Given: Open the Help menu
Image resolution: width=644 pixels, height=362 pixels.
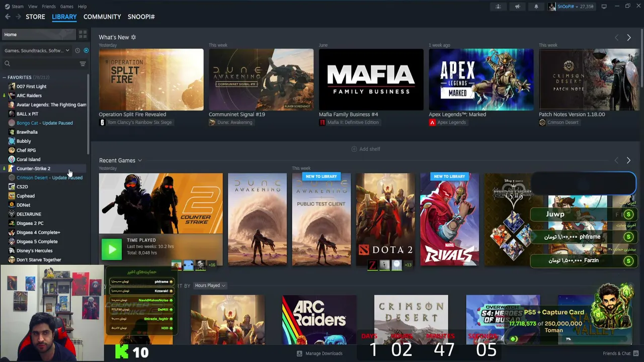Looking at the screenshot, I should [x=83, y=7].
